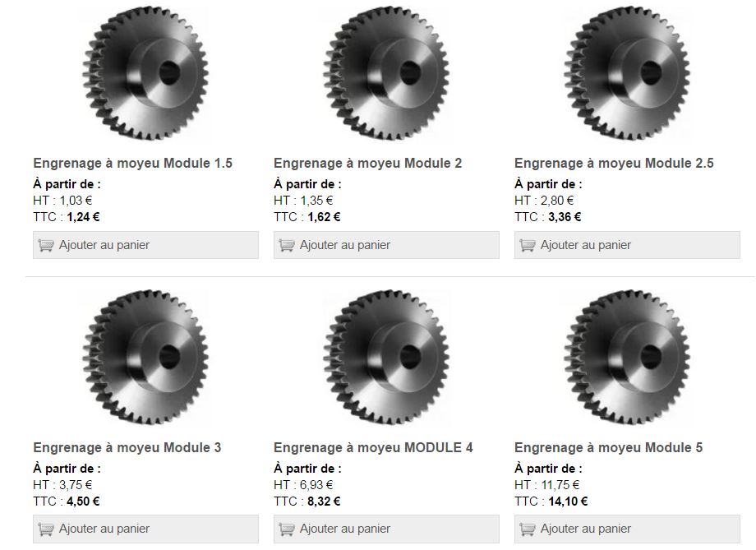The width and height of the screenshot is (756, 550).
Task: Add Module 2.5 gear to cart
Action: click(x=627, y=245)
